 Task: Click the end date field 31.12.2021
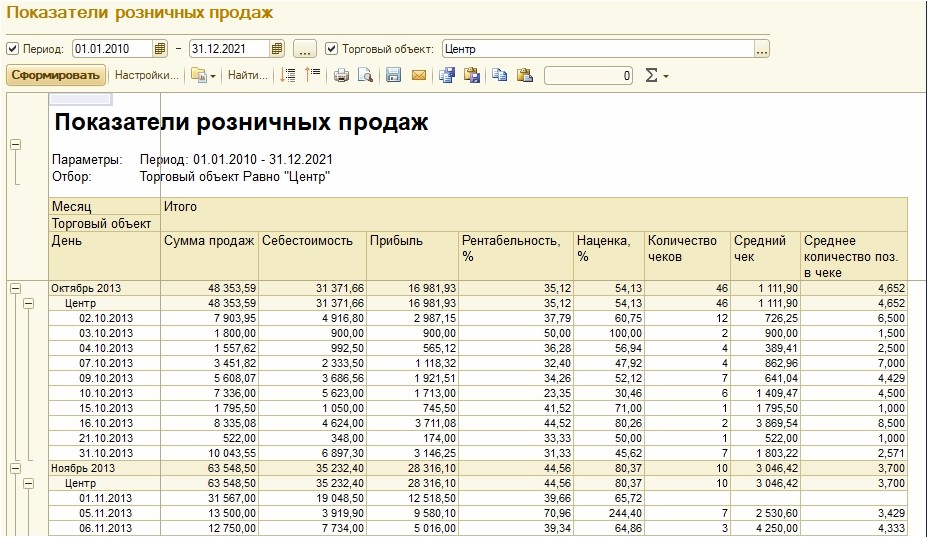click(230, 49)
